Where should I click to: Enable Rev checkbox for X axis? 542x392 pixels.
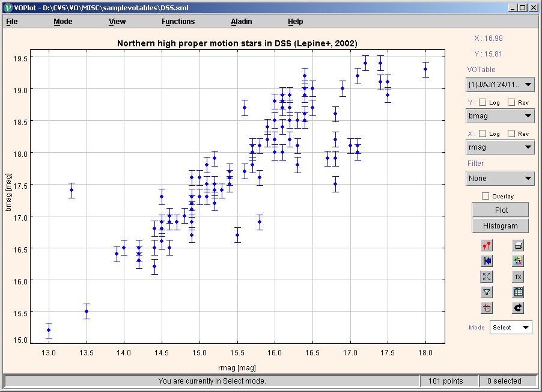coord(512,134)
